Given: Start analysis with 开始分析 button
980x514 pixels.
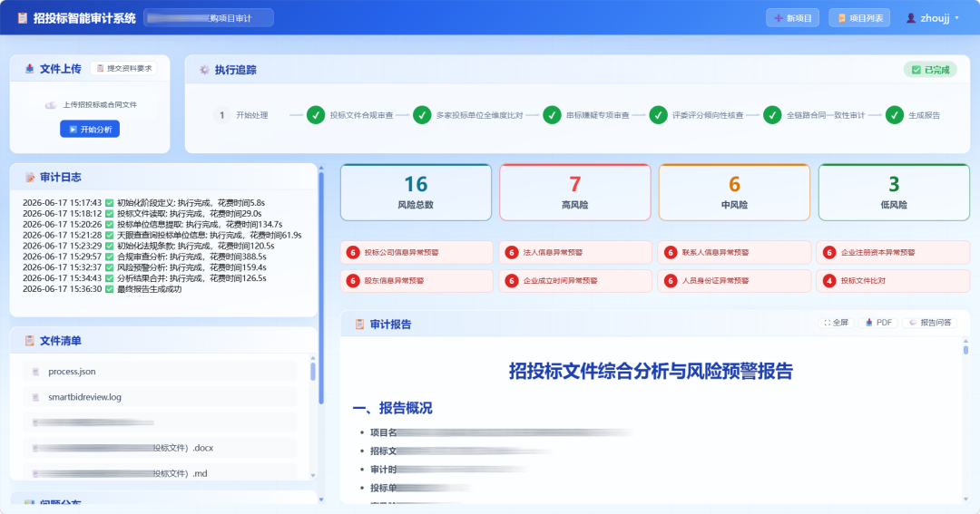Looking at the screenshot, I should click(x=90, y=130).
